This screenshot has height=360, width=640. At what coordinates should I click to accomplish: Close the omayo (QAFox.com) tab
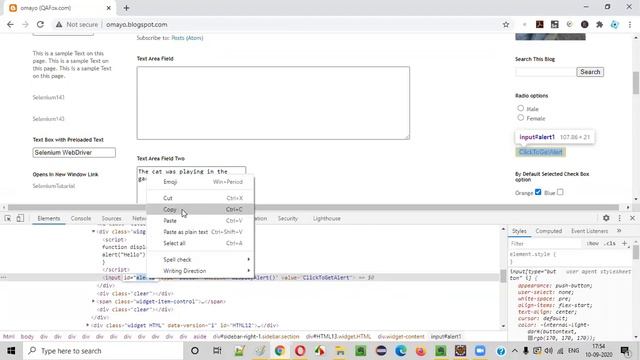(x=108, y=8)
